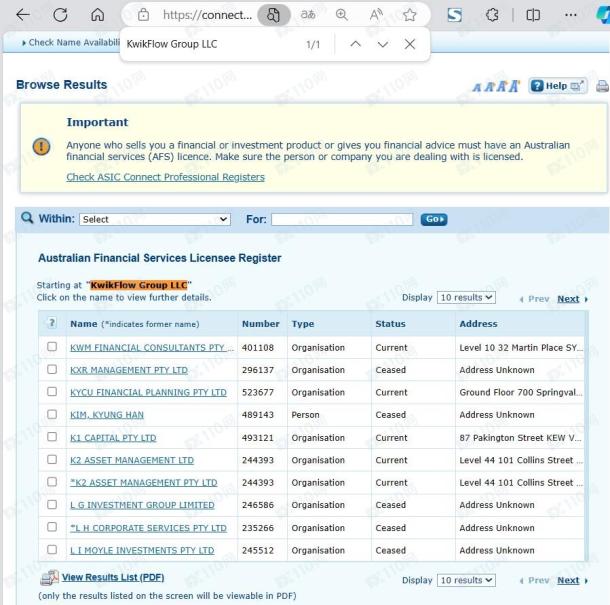Click licence number 401108
This screenshot has height=605, width=610.
pos(258,347)
